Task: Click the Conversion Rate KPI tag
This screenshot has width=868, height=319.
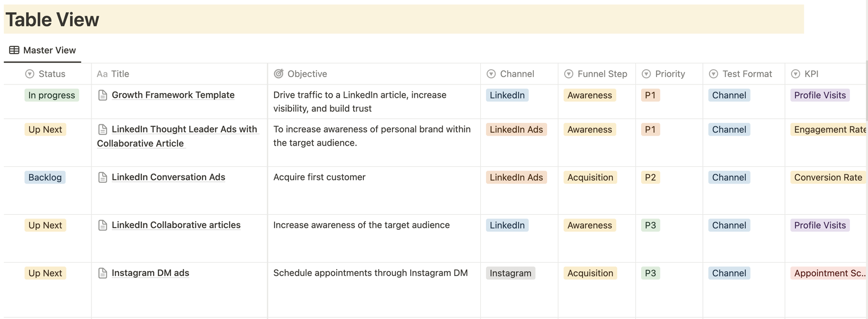Action: (x=828, y=177)
